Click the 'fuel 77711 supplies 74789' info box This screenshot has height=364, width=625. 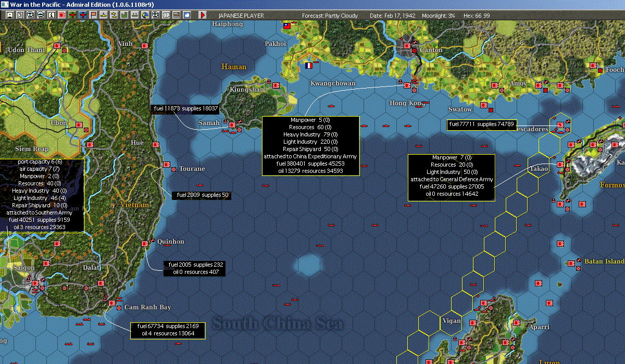[x=482, y=124]
